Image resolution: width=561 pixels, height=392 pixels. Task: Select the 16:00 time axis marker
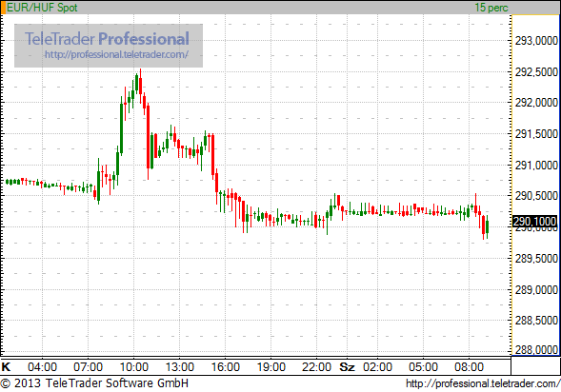coord(226,367)
